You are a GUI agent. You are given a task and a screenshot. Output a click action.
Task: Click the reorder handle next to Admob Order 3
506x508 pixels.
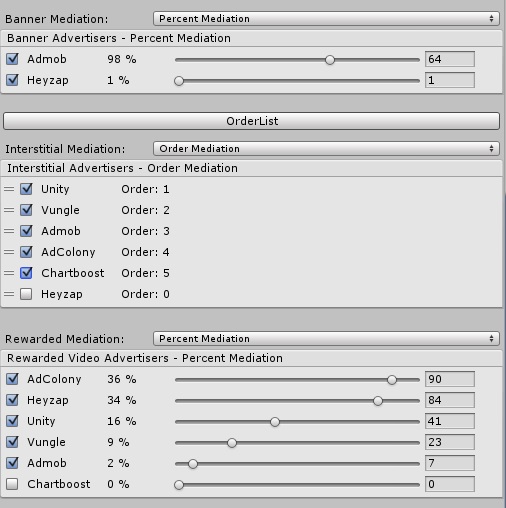click(x=9, y=231)
